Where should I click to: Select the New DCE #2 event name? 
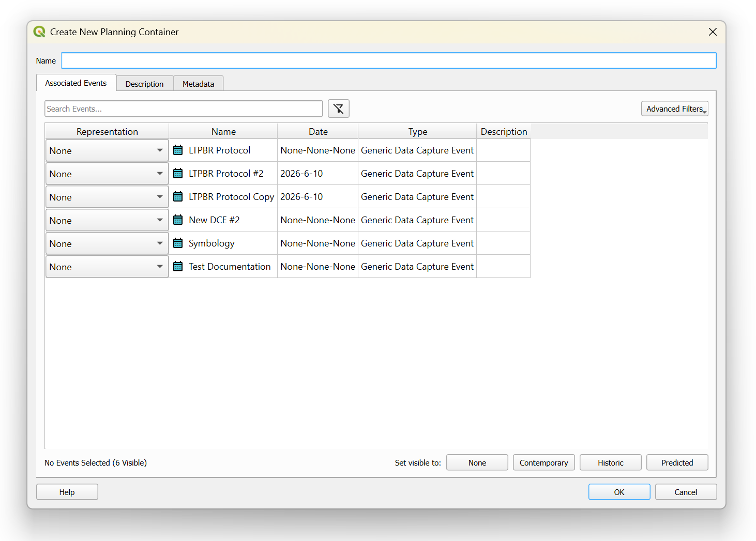pyautogui.click(x=214, y=220)
